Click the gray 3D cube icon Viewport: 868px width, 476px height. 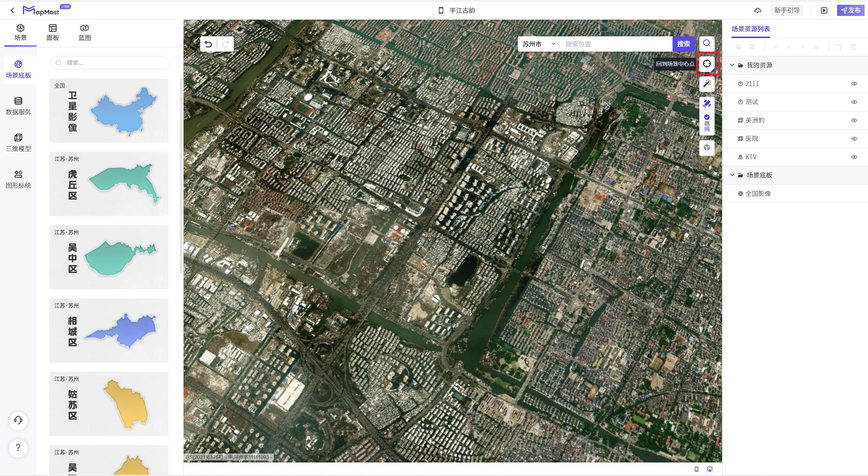click(x=706, y=148)
